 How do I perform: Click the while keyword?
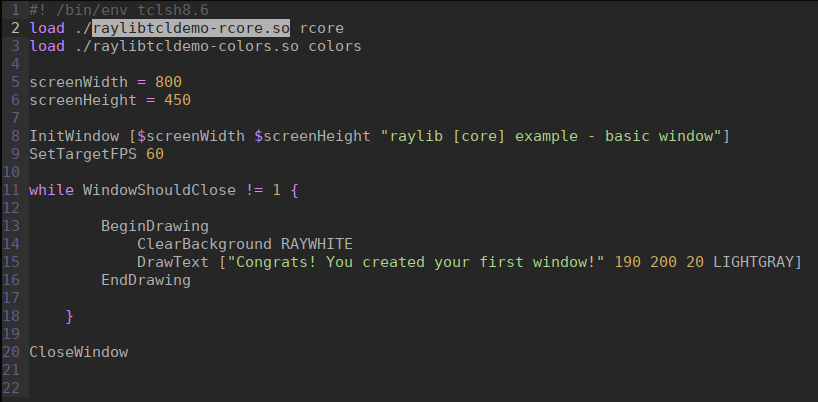(51, 190)
